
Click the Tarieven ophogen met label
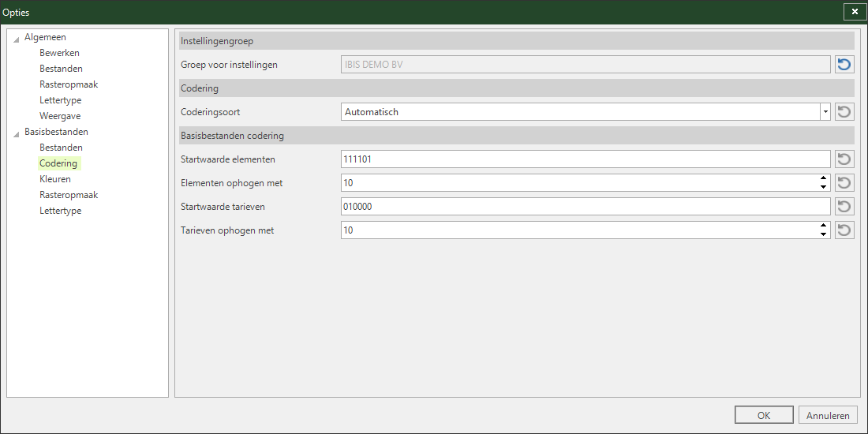click(227, 230)
